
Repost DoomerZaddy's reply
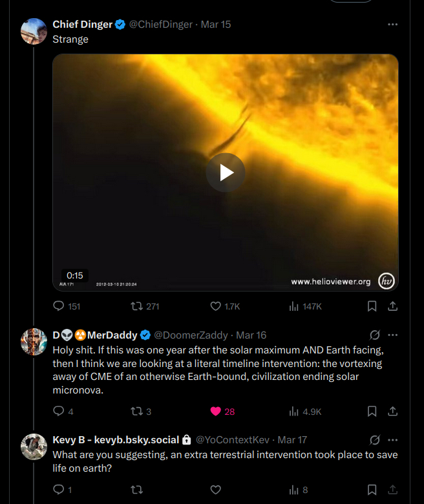137,412
